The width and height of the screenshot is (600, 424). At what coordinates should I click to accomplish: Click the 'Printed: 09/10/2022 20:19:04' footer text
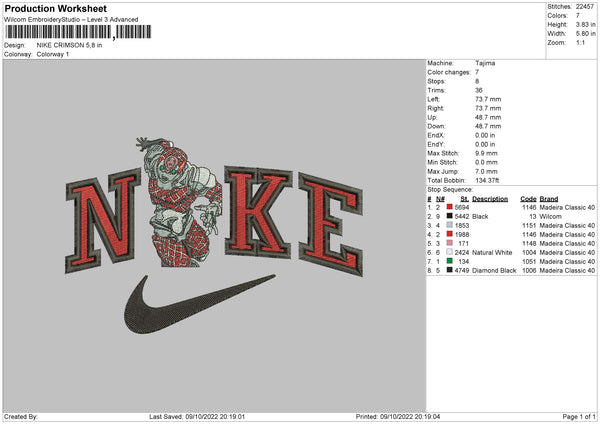tap(398, 416)
